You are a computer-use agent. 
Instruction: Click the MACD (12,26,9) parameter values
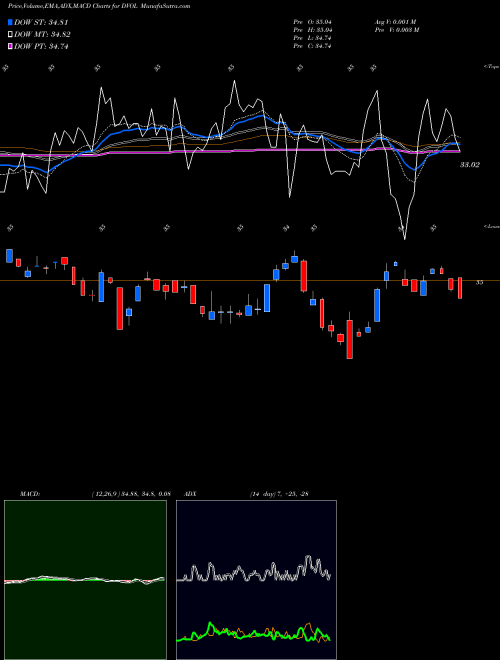pyautogui.click(x=131, y=494)
